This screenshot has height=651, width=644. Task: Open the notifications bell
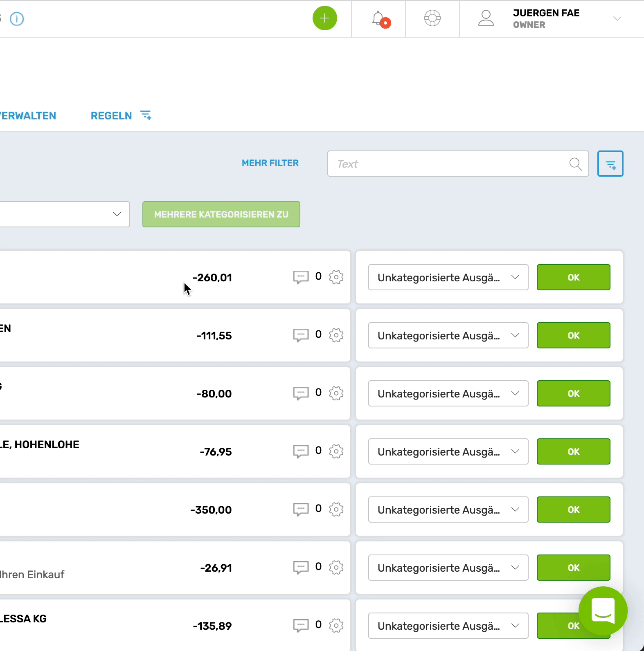pyautogui.click(x=378, y=19)
